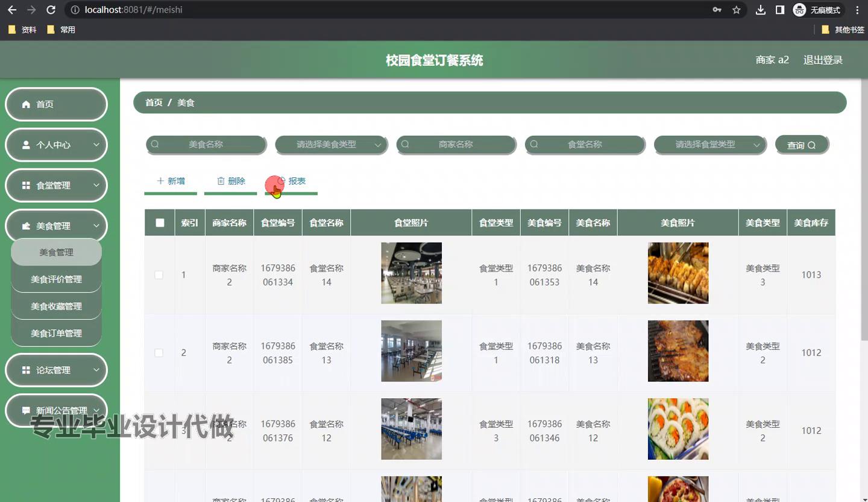Open the browser three-dot menu
This screenshot has width=868, height=502.
tap(857, 10)
